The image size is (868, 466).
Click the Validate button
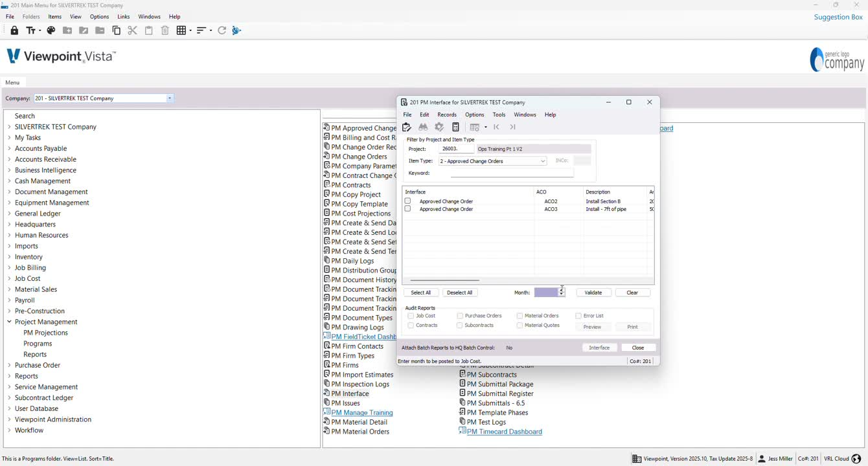click(593, 293)
